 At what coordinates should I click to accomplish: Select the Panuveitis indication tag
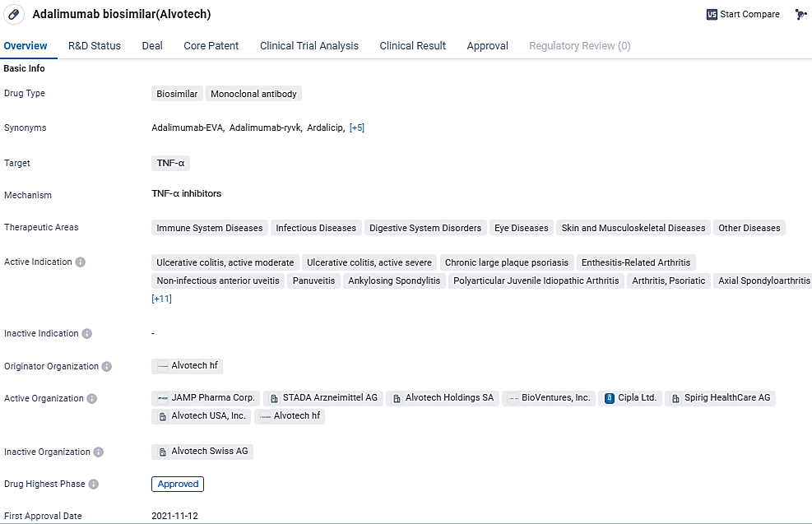click(x=314, y=281)
